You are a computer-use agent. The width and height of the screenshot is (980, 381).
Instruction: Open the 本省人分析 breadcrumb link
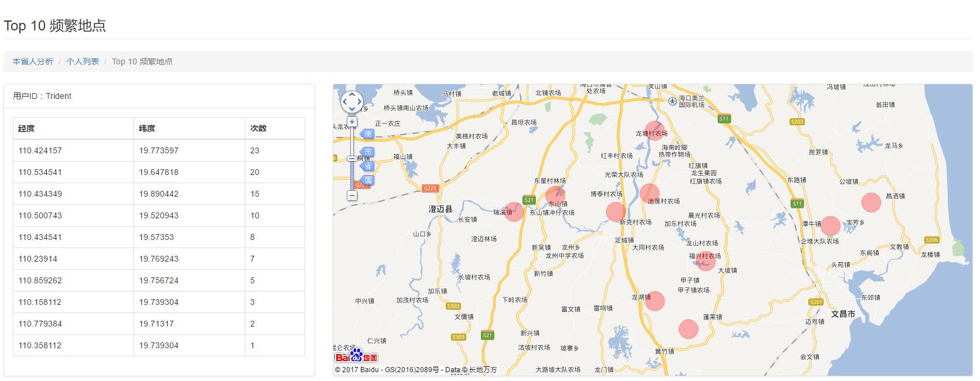tap(33, 61)
